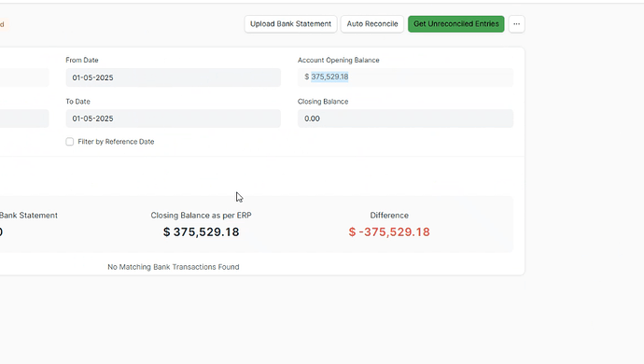Open the three-dots more options menu
Screen dimensions: 644x364
pyautogui.click(x=516, y=24)
